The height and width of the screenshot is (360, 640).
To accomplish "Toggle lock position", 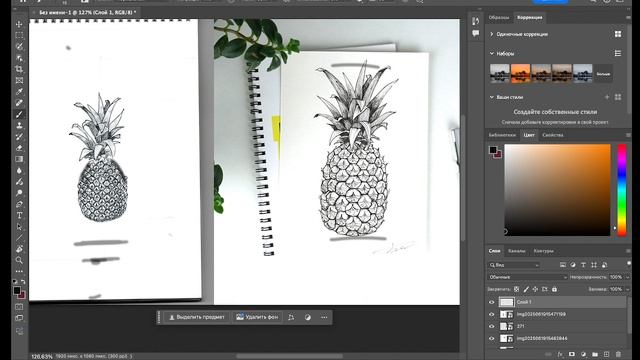I will click(x=535, y=289).
